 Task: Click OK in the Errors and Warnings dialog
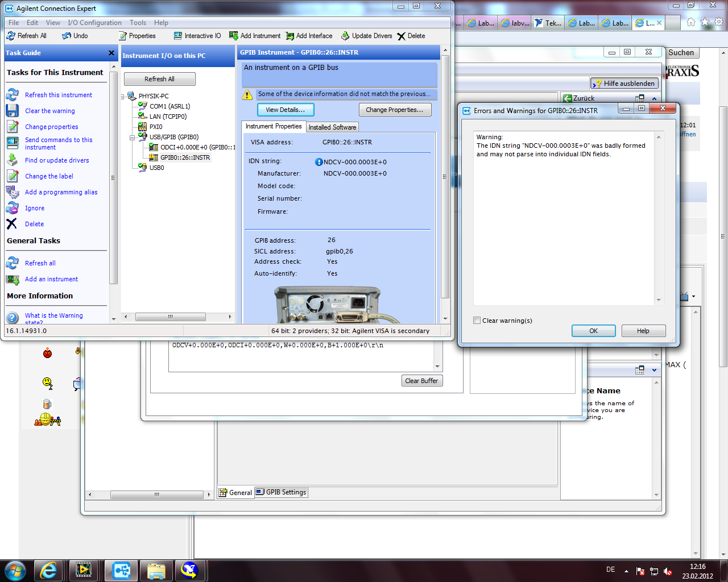coord(593,331)
